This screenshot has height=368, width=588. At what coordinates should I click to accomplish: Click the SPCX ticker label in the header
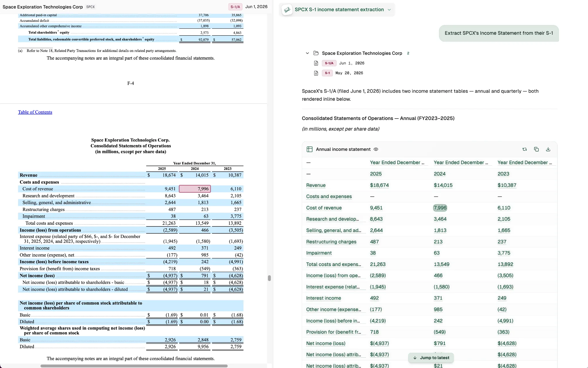coord(90,7)
